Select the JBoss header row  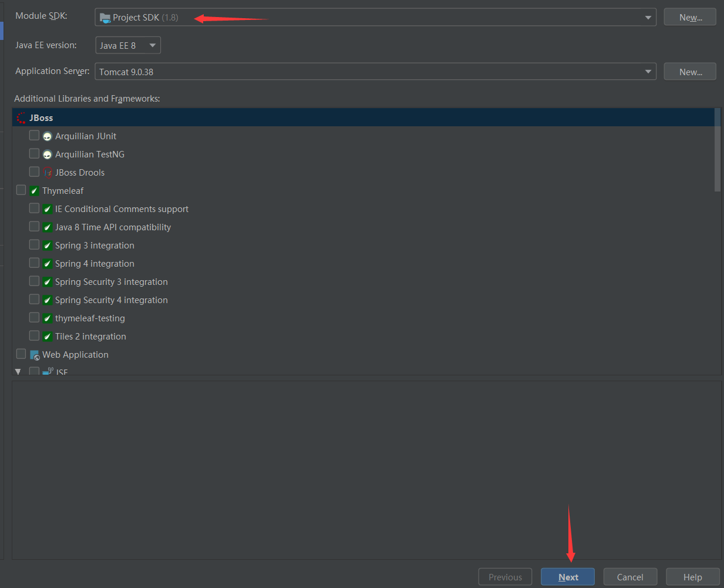tap(363, 117)
